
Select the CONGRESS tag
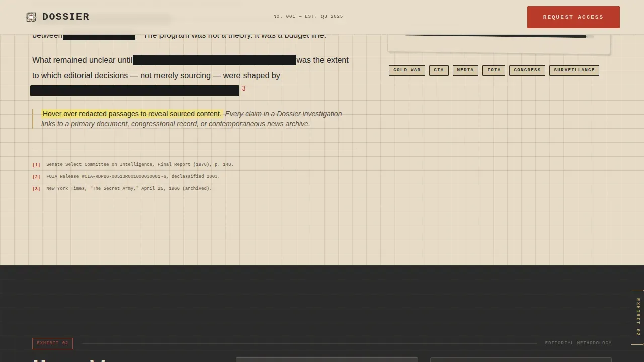pos(527,70)
